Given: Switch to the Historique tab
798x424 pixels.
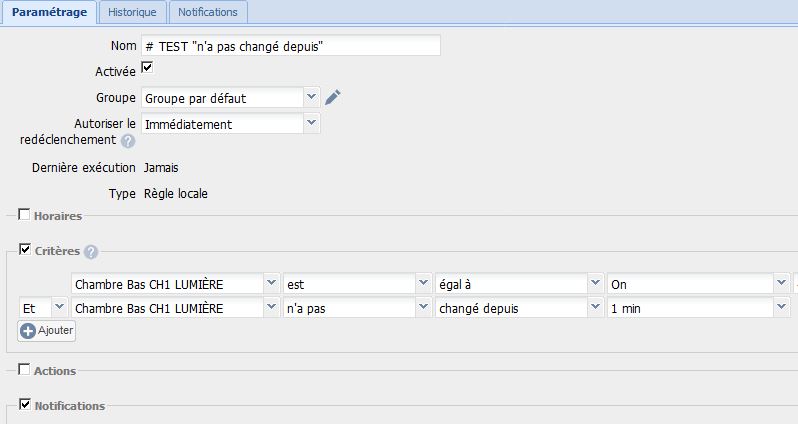Looking at the screenshot, I should 133,12.
